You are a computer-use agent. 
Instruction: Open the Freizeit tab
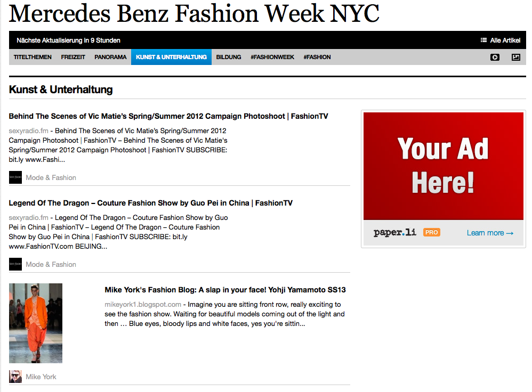click(73, 57)
